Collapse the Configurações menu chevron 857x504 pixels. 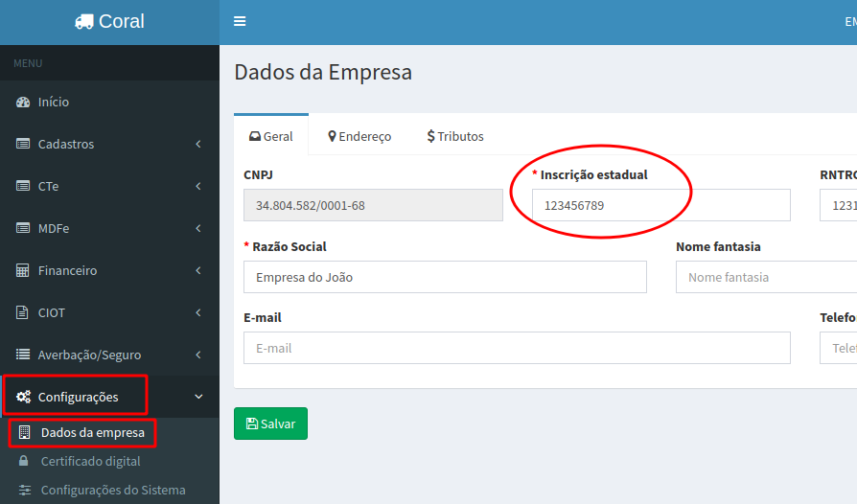point(198,397)
